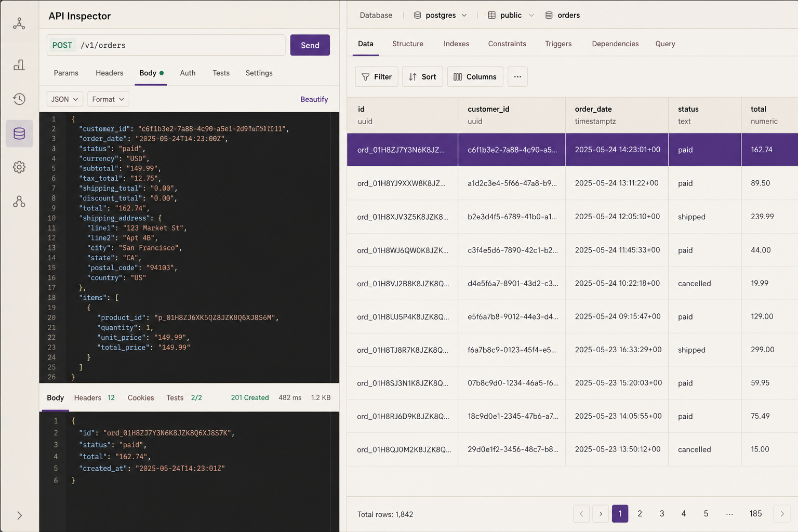Switch to the Indexes tab

[x=456, y=44]
